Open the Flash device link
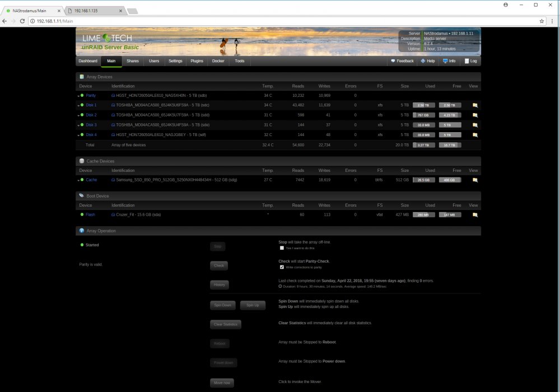The height and width of the screenshot is (392, 560). [90, 214]
